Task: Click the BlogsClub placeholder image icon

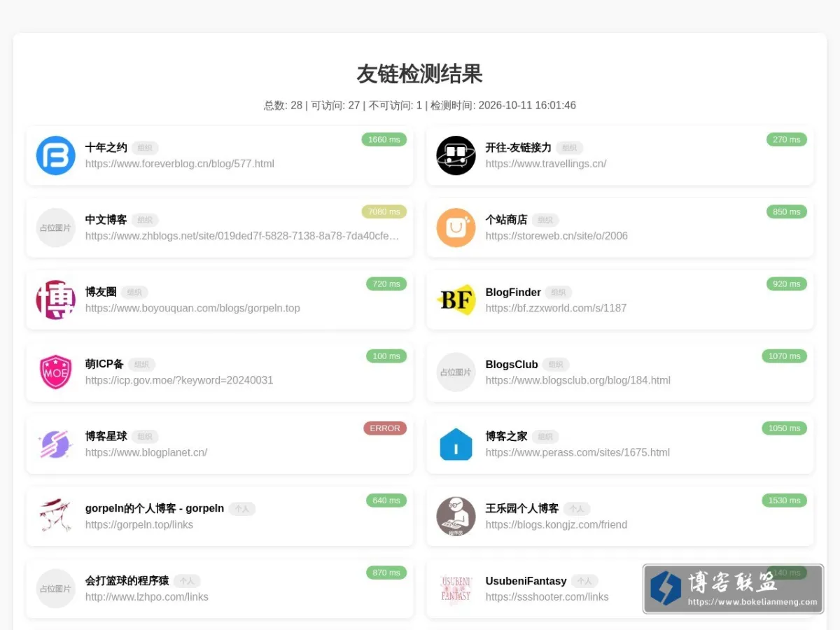Action: click(x=456, y=372)
